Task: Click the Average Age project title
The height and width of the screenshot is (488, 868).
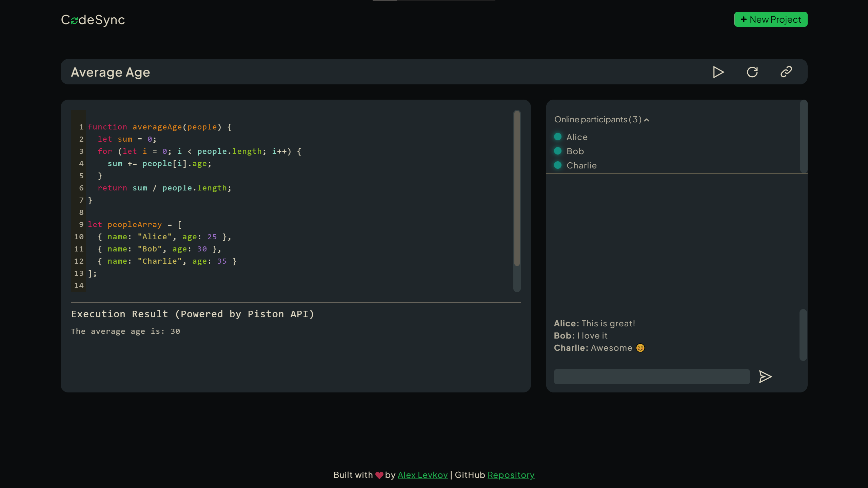Action: (x=111, y=72)
